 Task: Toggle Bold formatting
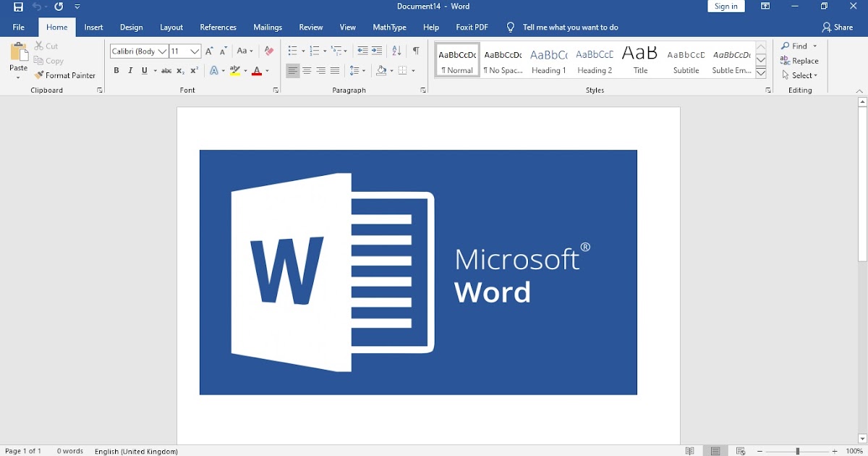[x=116, y=71]
